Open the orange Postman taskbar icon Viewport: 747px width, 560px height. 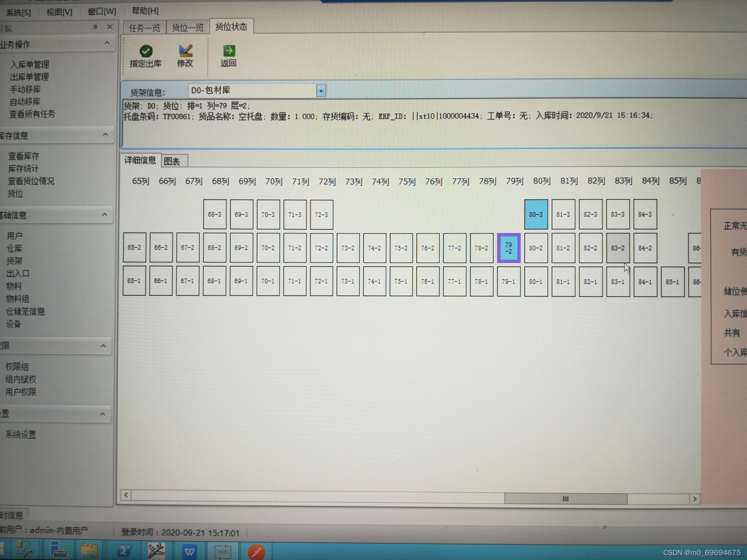[x=256, y=552]
